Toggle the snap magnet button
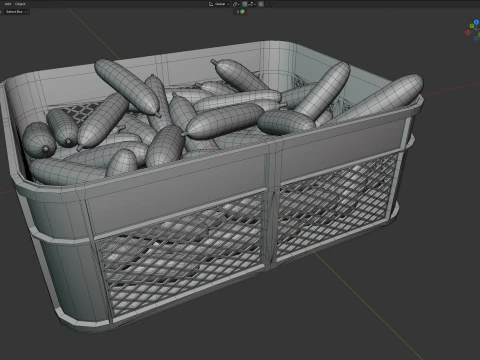The image size is (480, 360). (x=245, y=4)
